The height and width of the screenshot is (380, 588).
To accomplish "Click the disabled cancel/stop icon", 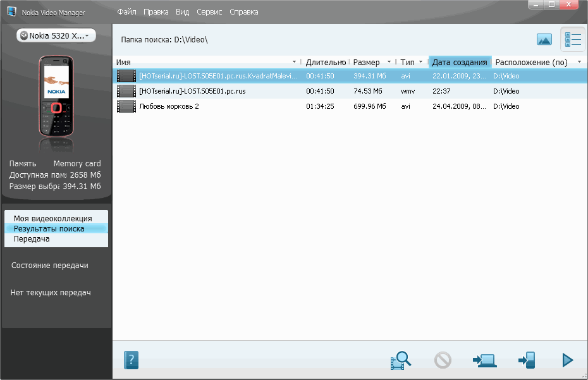I will [x=443, y=360].
